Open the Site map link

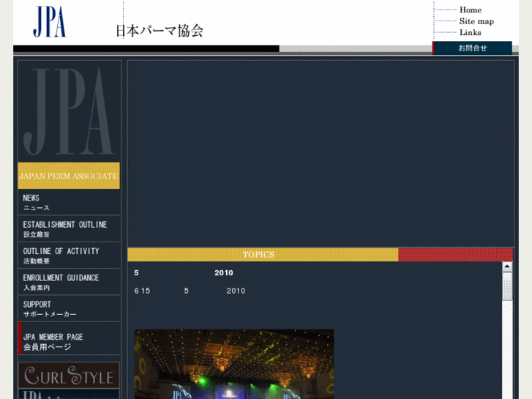[476, 21]
